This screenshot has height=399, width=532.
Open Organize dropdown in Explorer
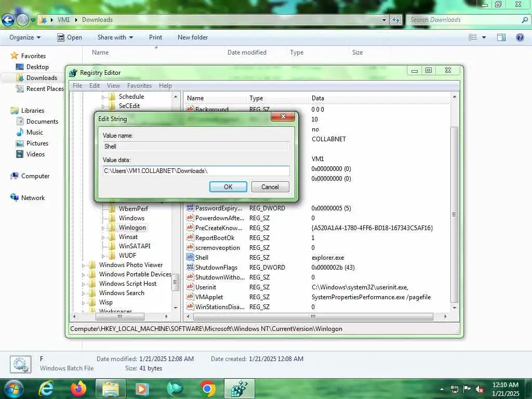point(25,37)
